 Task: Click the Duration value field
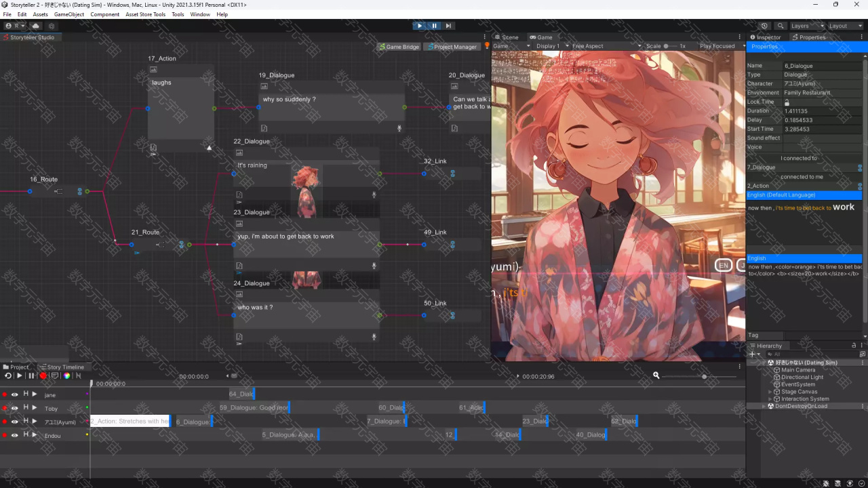coord(822,110)
